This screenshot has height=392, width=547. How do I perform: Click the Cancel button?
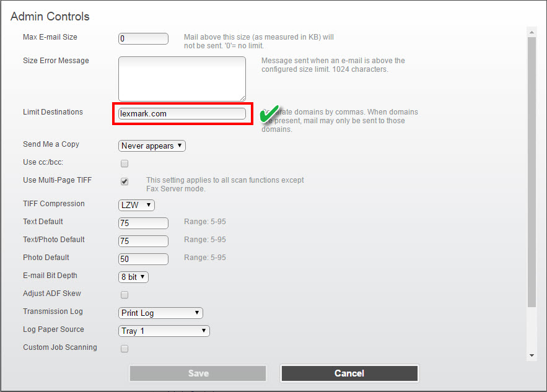click(349, 373)
